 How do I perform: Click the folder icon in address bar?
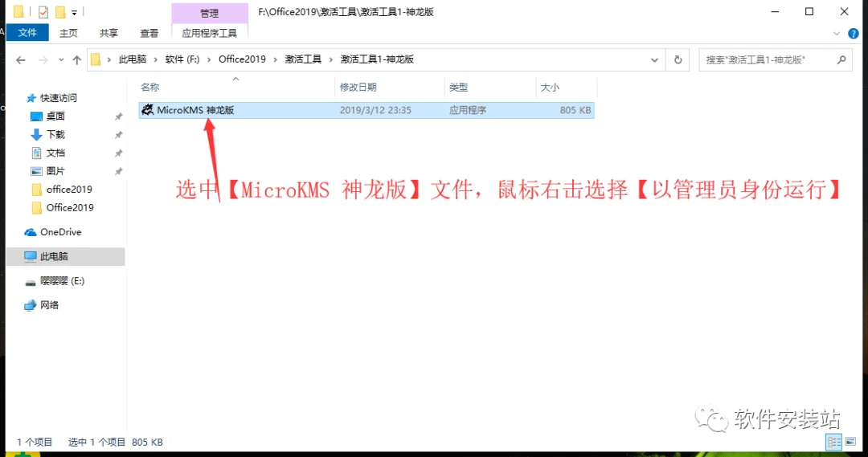(96, 59)
